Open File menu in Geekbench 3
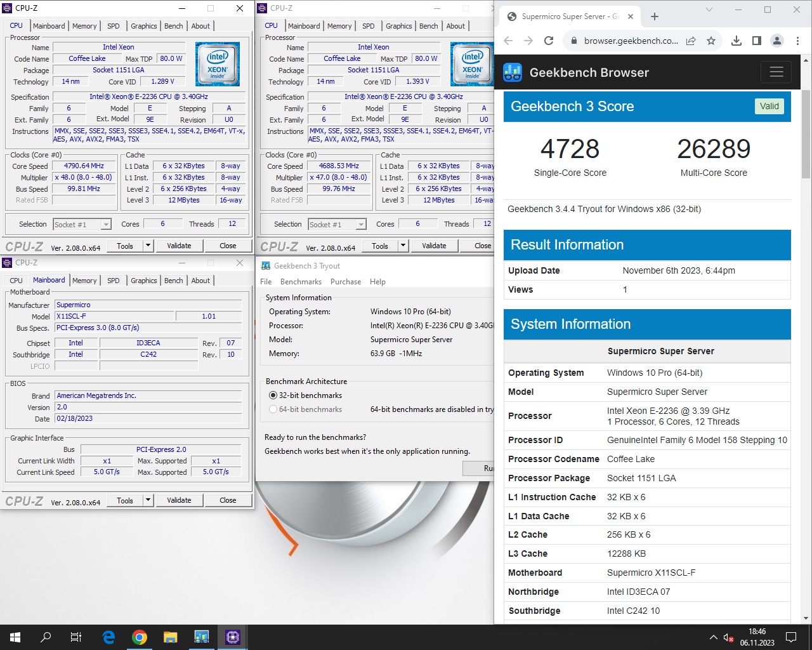The height and width of the screenshot is (650, 812). coord(266,282)
